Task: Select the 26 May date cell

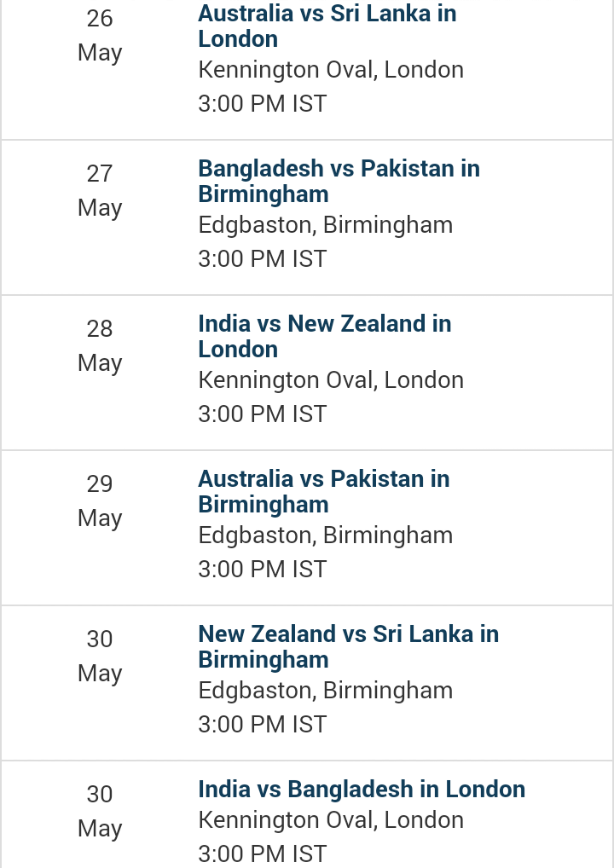Action: (x=100, y=36)
